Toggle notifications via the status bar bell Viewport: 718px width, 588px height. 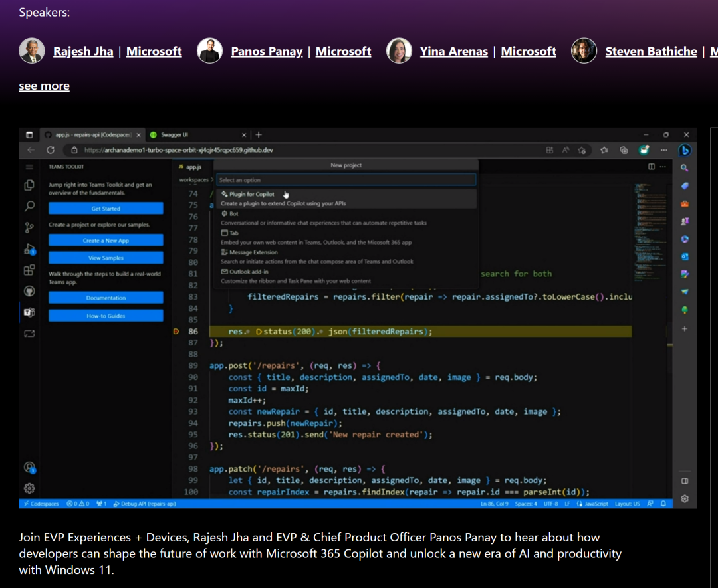663,504
